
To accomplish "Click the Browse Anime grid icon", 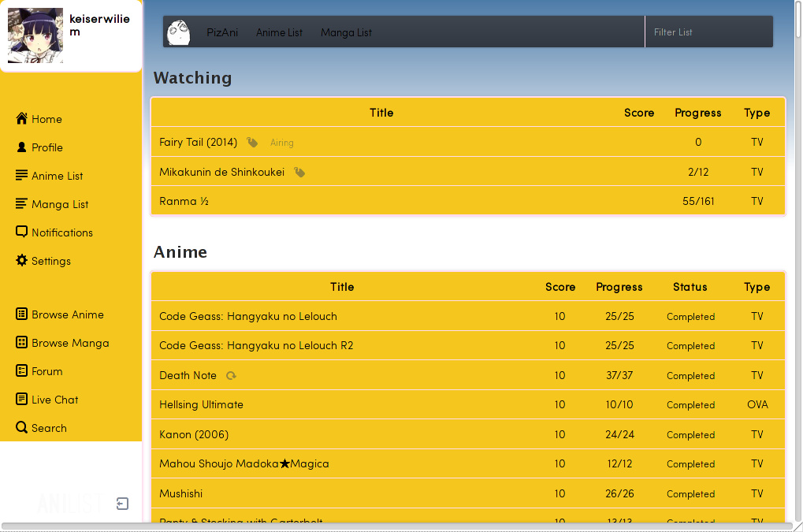I will coord(21,314).
